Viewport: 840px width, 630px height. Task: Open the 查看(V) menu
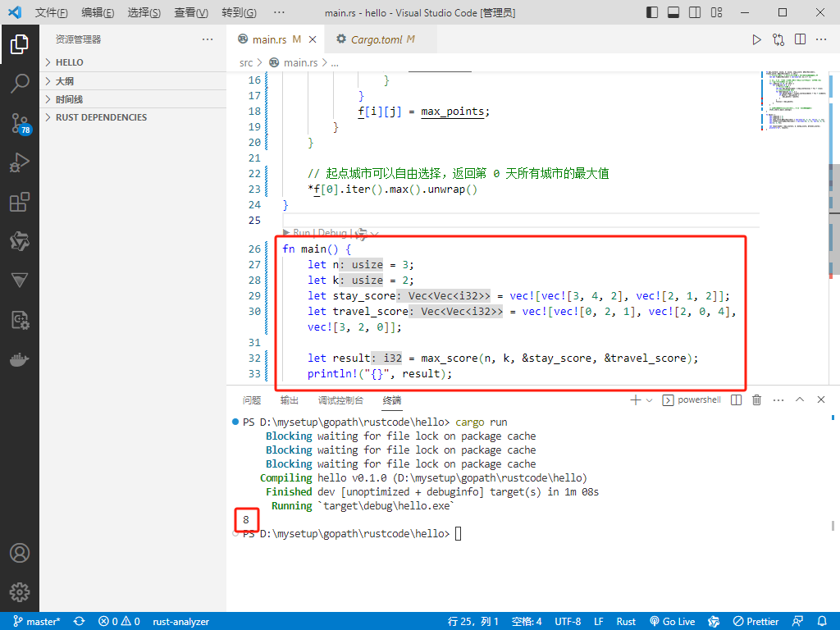(x=191, y=12)
